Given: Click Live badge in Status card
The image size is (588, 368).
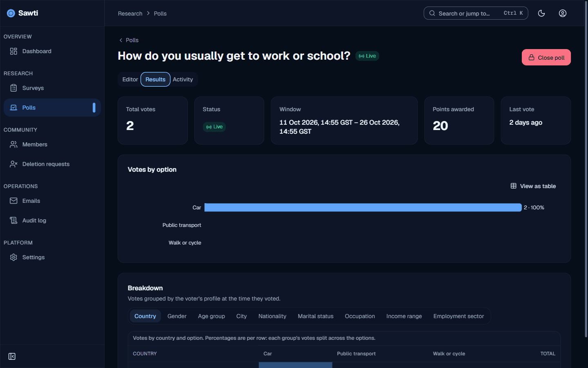Looking at the screenshot, I should point(214,127).
